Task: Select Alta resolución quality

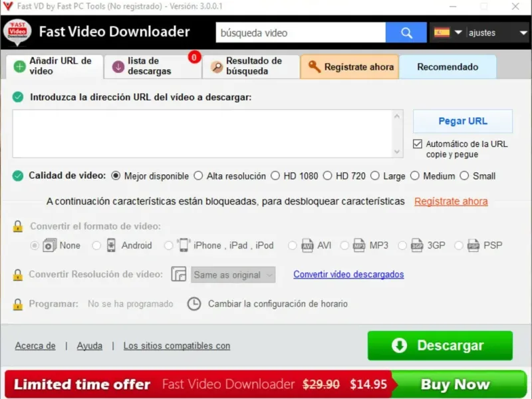Action: [x=198, y=176]
